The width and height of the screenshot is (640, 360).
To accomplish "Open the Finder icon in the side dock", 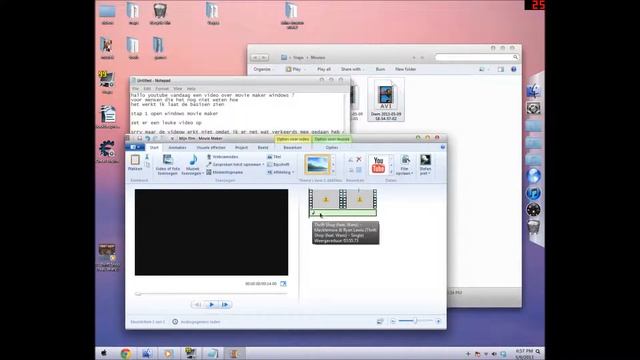I will tap(533, 91).
